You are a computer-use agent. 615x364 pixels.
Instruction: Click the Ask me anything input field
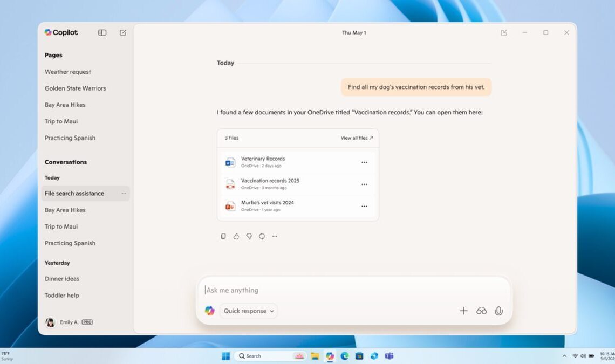click(x=354, y=290)
